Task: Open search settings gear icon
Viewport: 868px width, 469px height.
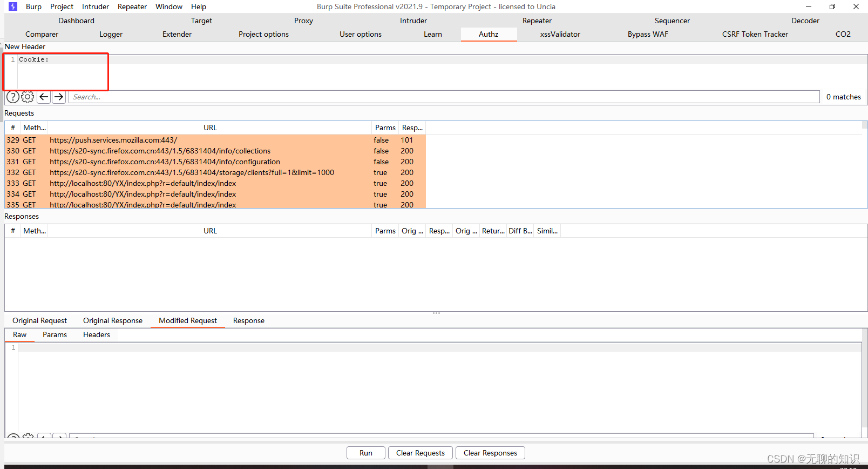Action: [28, 97]
